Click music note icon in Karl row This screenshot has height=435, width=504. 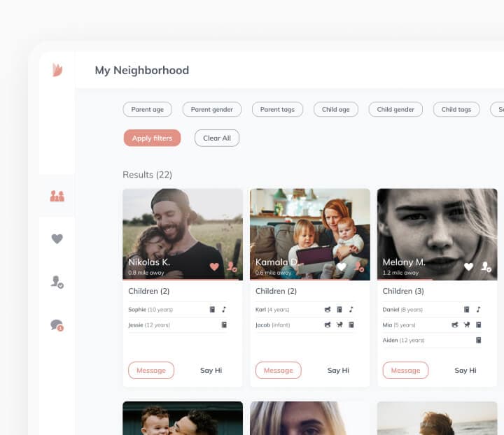(x=351, y=309)
